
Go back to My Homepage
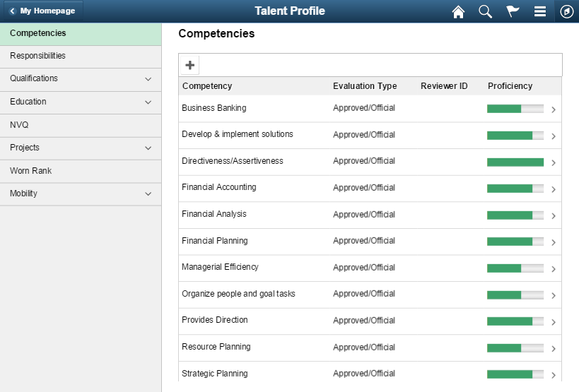coord(43,11)
